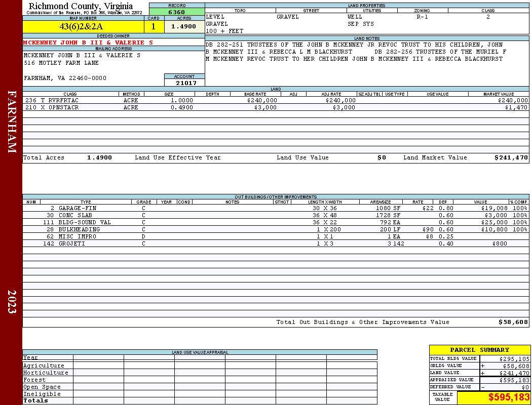Click land class row 236 T RVRFRTAC

click(x=276, y=100)
